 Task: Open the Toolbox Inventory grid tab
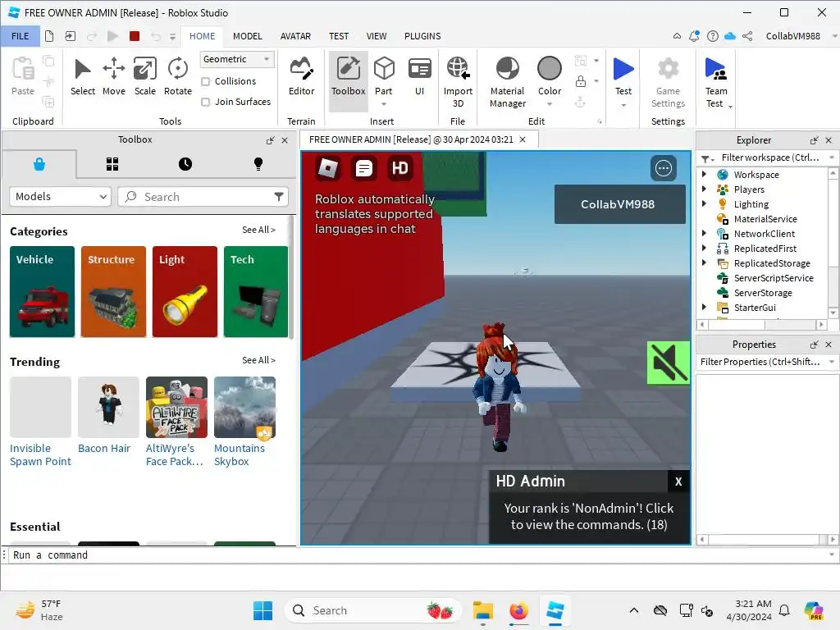point(112,164)
